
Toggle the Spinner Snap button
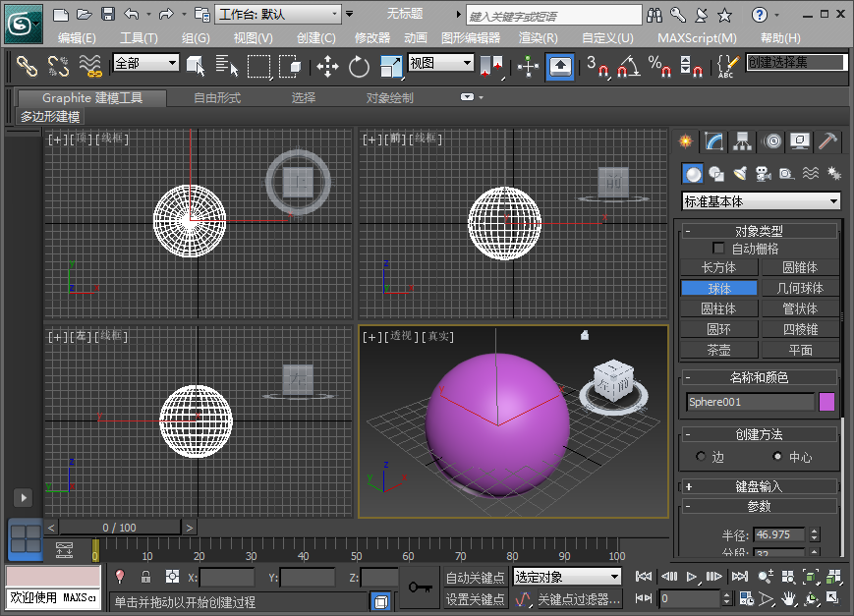(x=691, y=67)
